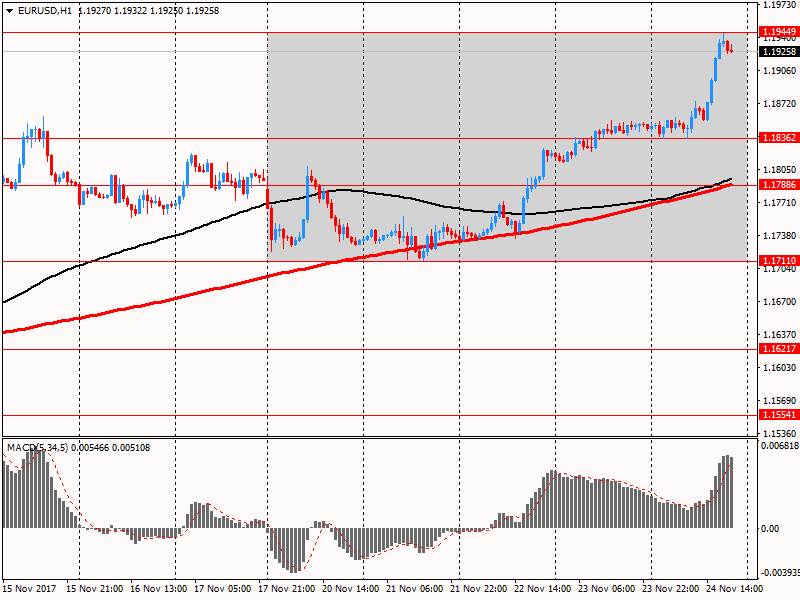
Task: Select the 1.17886 red price level label
Action: click(779, 185)
